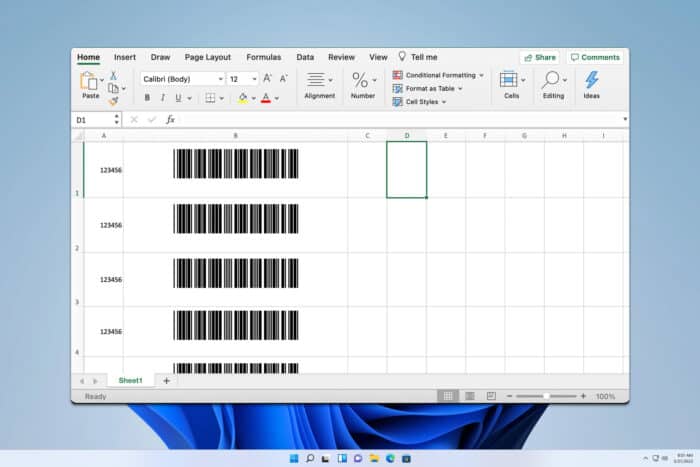Select the barcode image in row 1
The height and width of the screenshot is (467, 700).
click(x=236, y=163)
